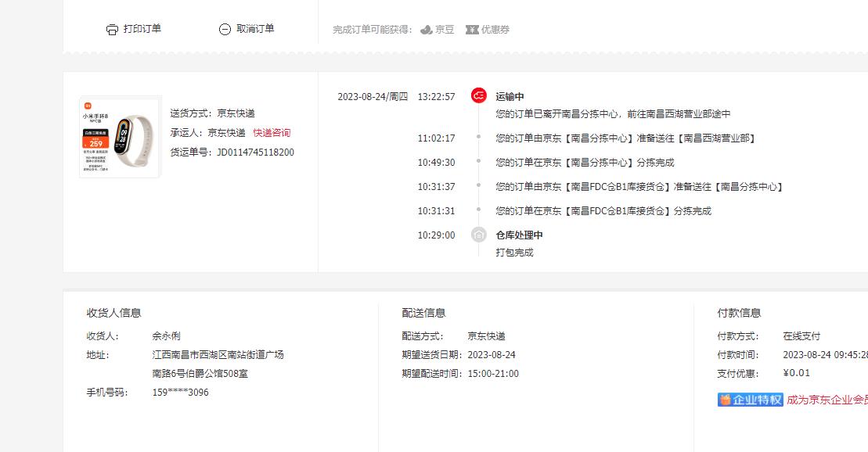Click the address line 南路6号伯爵公馆508室

coord(200,374)
